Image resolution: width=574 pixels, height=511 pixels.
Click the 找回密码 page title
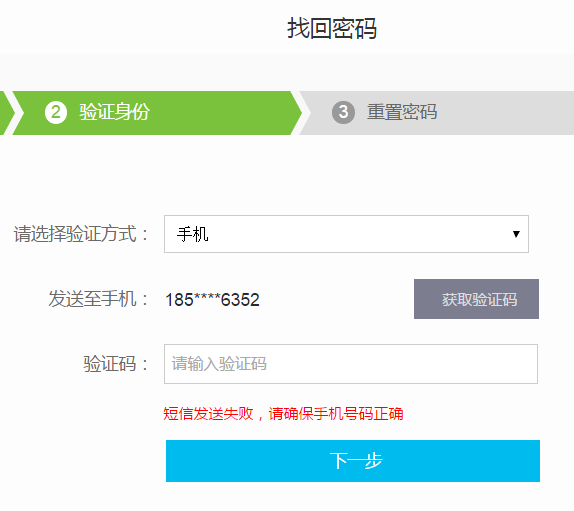[x=332, y=28]
